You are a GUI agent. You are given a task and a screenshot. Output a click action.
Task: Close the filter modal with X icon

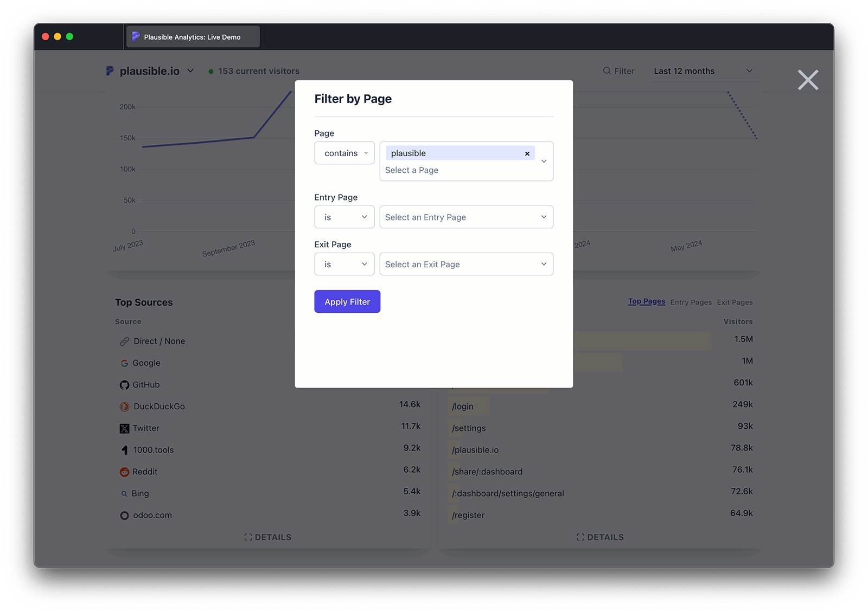click(x=807, y=80)
